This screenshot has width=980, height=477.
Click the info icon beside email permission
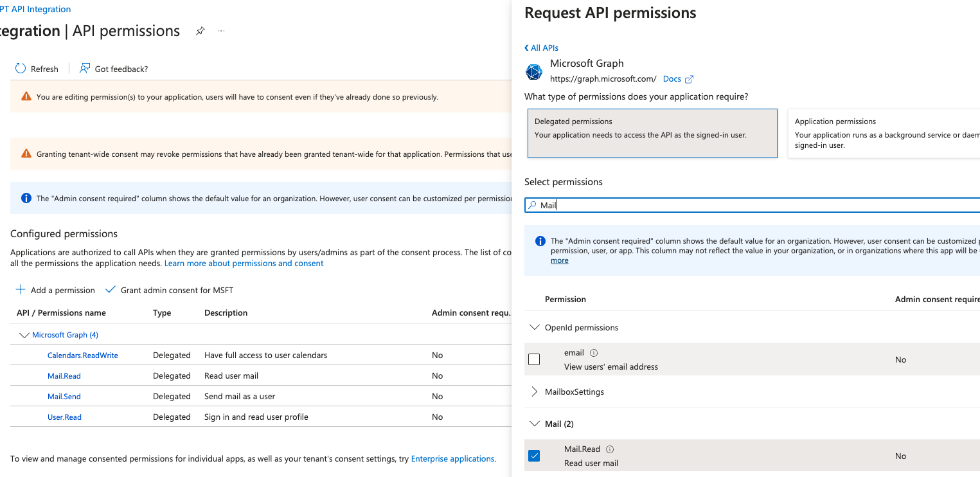(593, 352)
